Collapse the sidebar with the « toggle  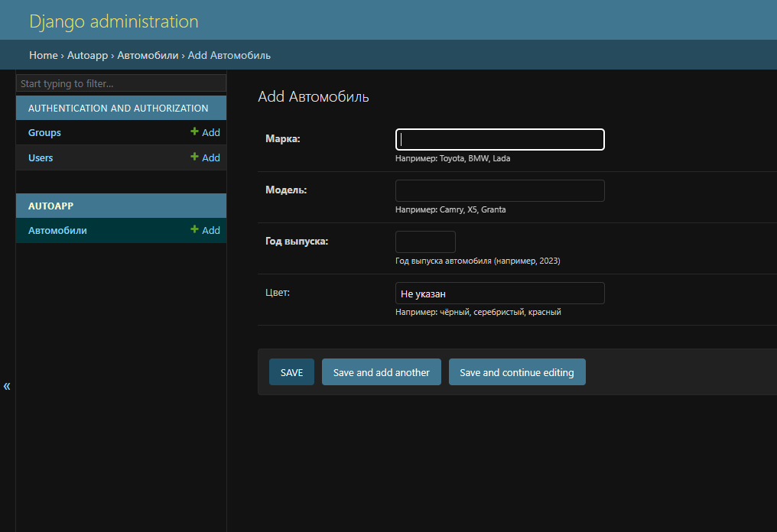point(7,386)
